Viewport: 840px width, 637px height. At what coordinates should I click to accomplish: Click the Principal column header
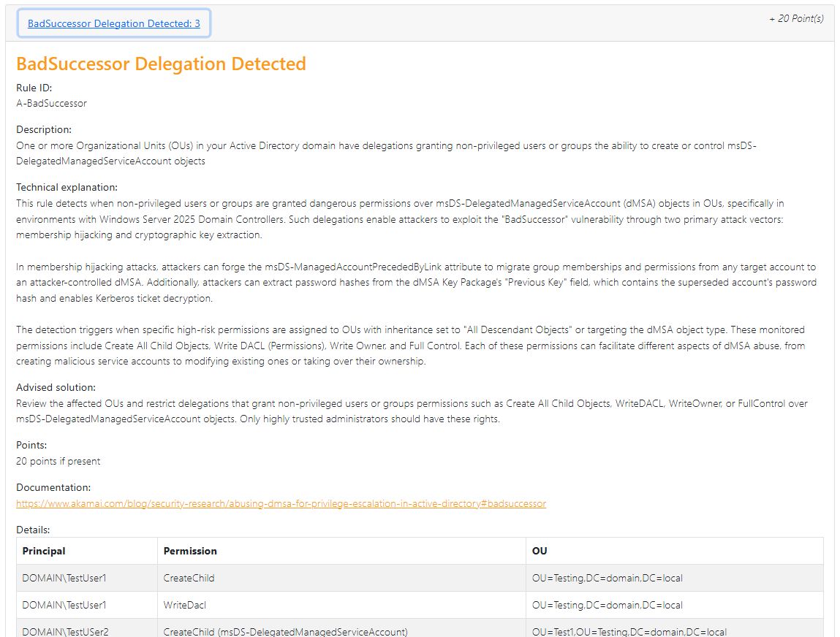click(x=44, y=551)
